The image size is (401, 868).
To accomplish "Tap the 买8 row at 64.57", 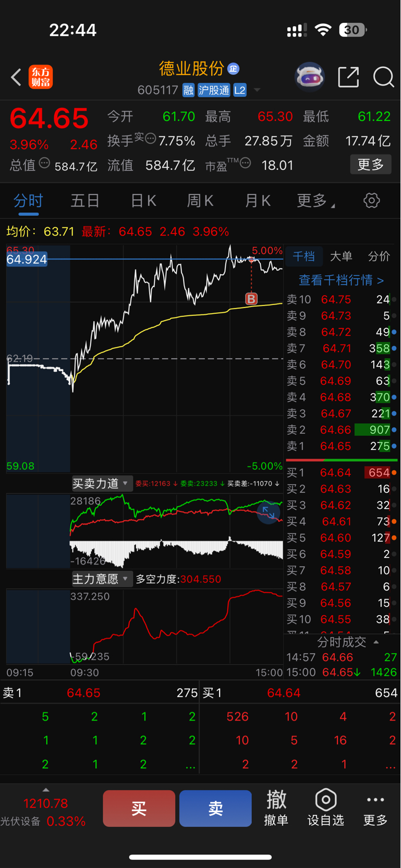I will [x=342, y=587].
